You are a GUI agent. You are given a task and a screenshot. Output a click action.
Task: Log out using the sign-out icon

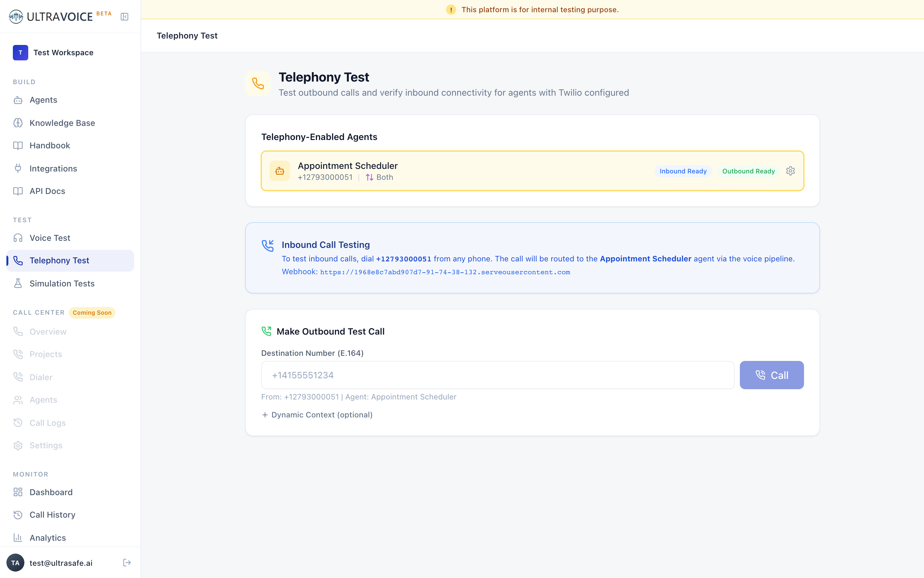click(x=127, y=563)
